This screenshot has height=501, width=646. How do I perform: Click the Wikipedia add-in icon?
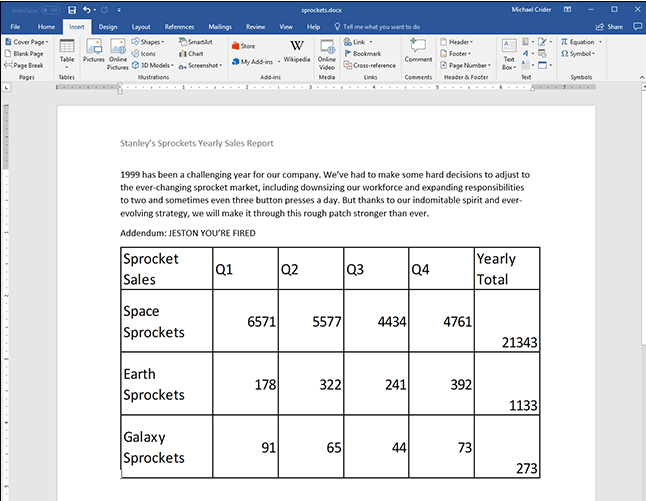click(x=297, y=51)
